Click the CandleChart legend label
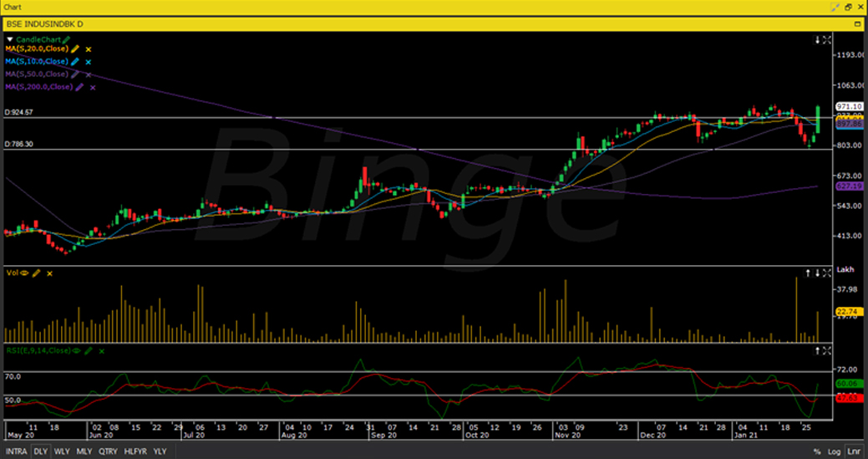This screenshot has width=868, height=459. (38, 40)
